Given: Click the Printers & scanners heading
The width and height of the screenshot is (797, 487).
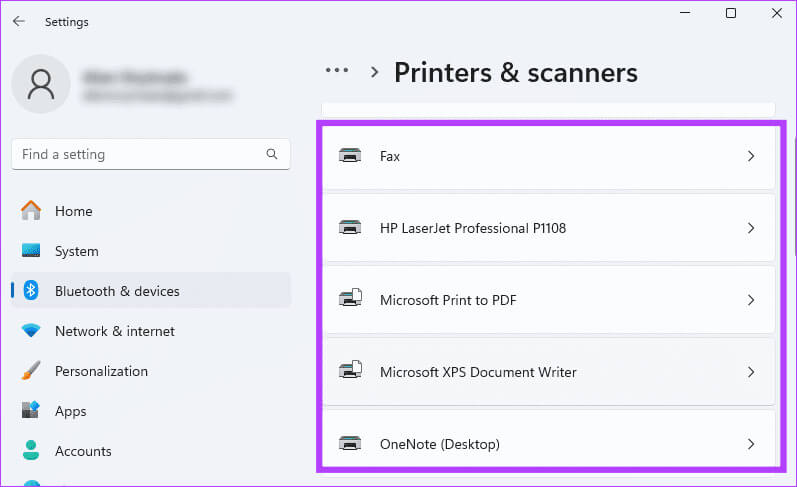Looking at the screenshot, I should pos(515,73).
